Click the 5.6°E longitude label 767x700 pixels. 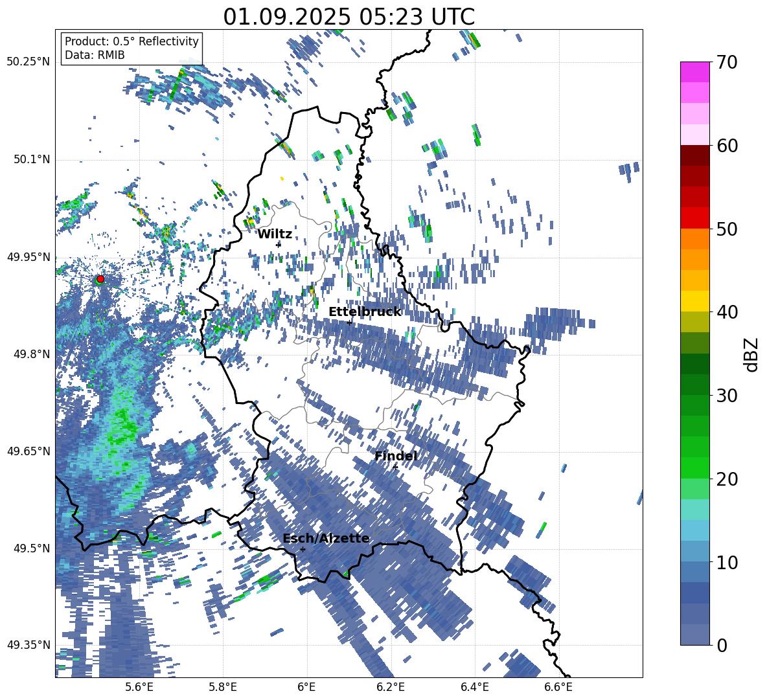coord(139,687)
